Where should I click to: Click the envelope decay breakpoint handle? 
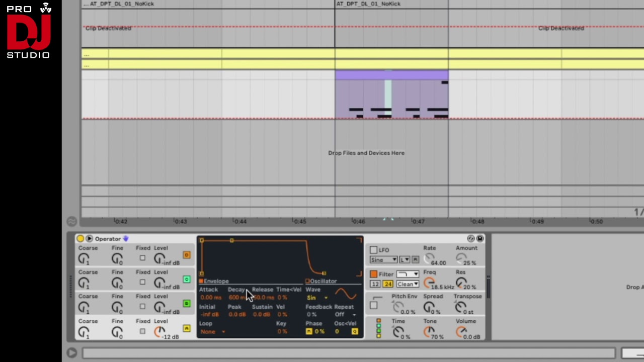tap(232, 240)
